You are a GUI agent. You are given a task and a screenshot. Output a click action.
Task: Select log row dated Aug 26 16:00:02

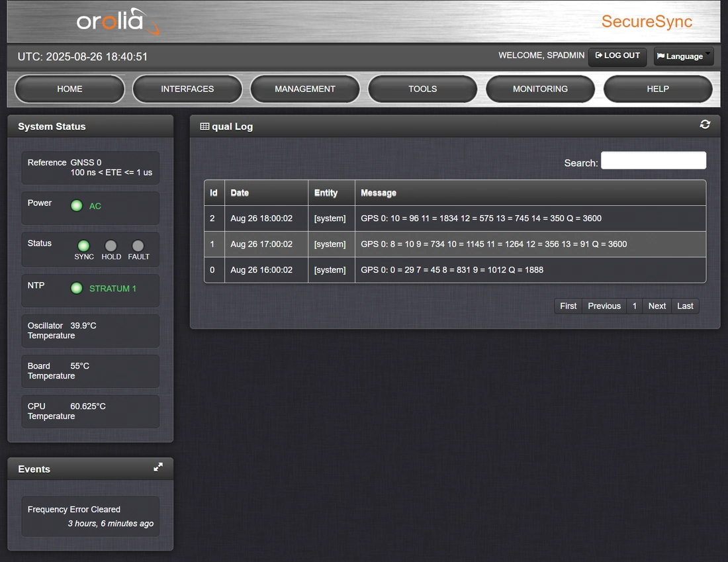click(455, 270)
